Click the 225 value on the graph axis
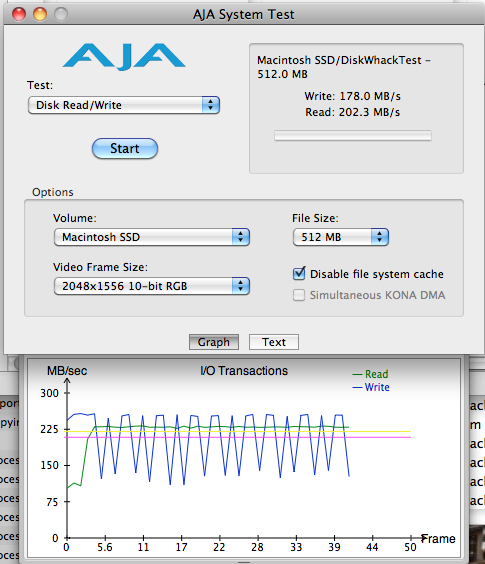This screenshot has width=485, height=564. (49, 429)
